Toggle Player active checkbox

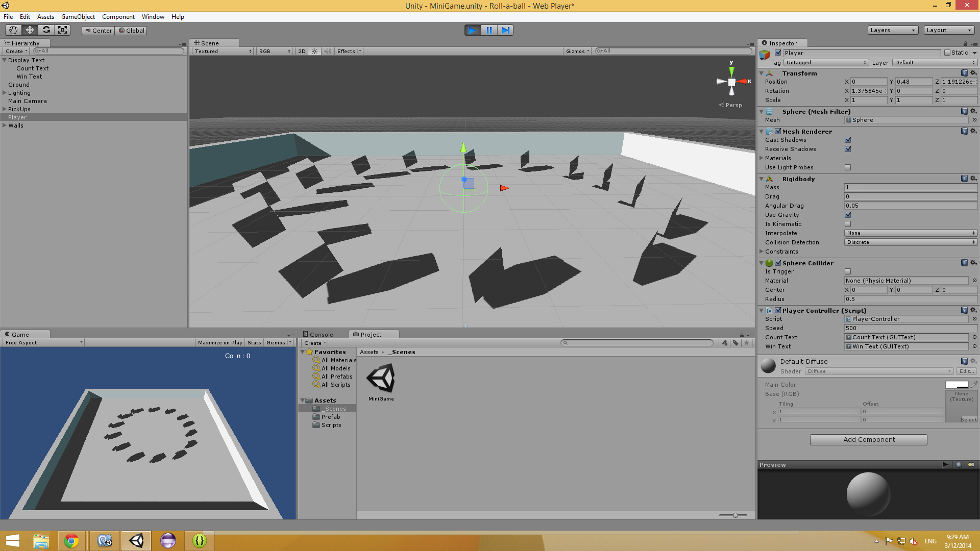pos(778,53)
